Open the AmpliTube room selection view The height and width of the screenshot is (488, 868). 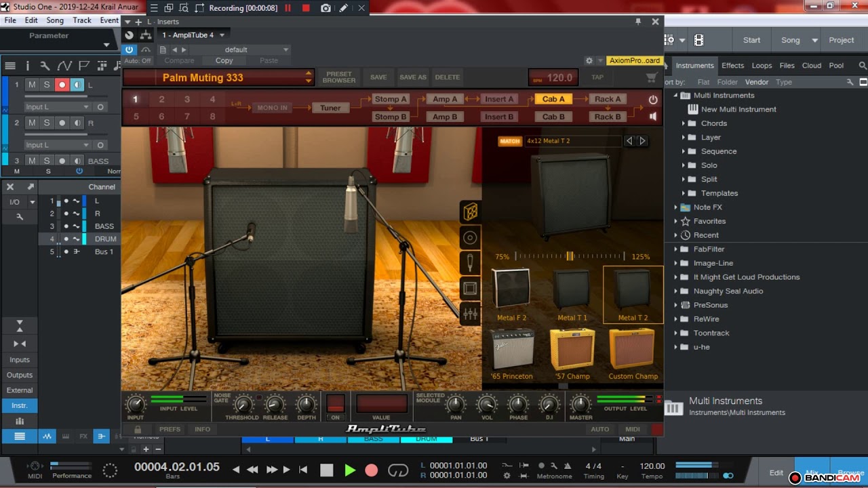[470, 288]
